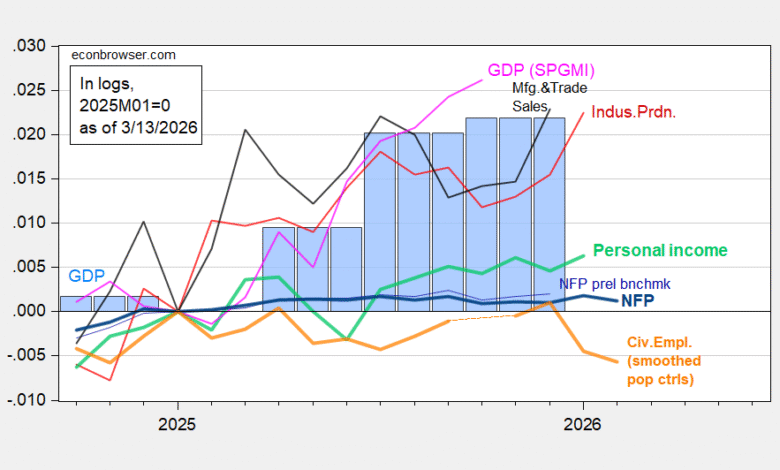Image resolution: width=780 pixels, height=470 pixels.
Task: Click the rightmost tall blue GDP bar
Action: (x=550, y=214)
